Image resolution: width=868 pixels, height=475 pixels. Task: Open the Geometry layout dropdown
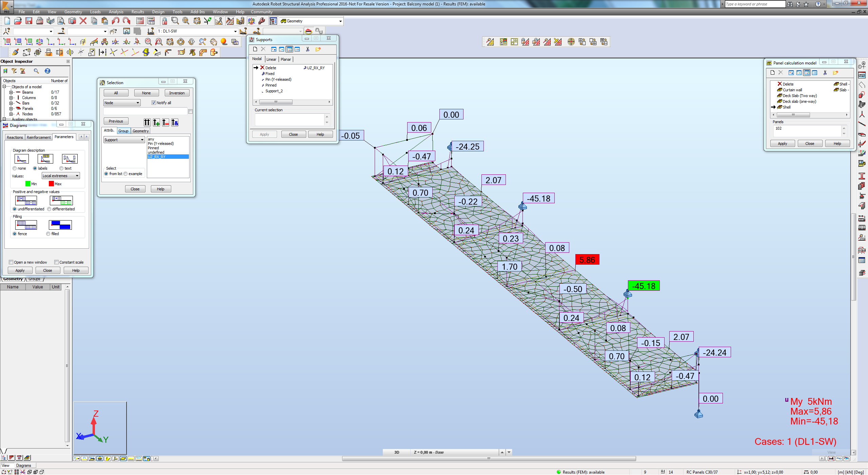pos(311,21)
